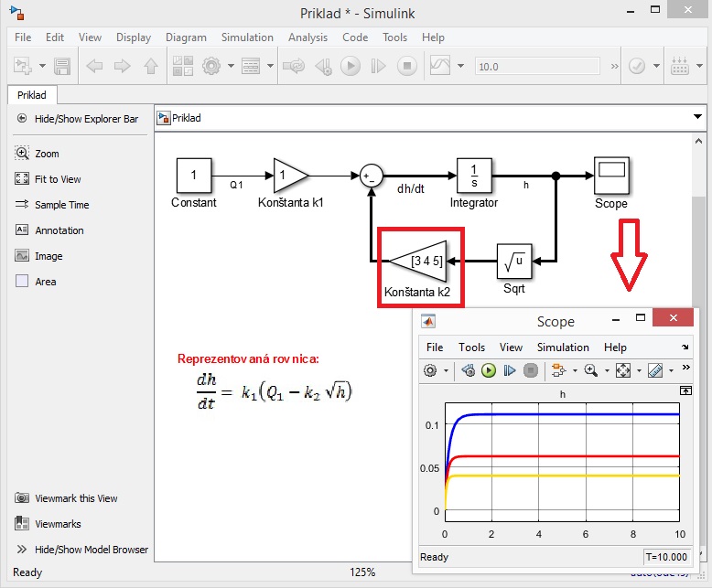Click the Forward navigation arrow
The width and height of the screenshot is (712, 588).
122,66
